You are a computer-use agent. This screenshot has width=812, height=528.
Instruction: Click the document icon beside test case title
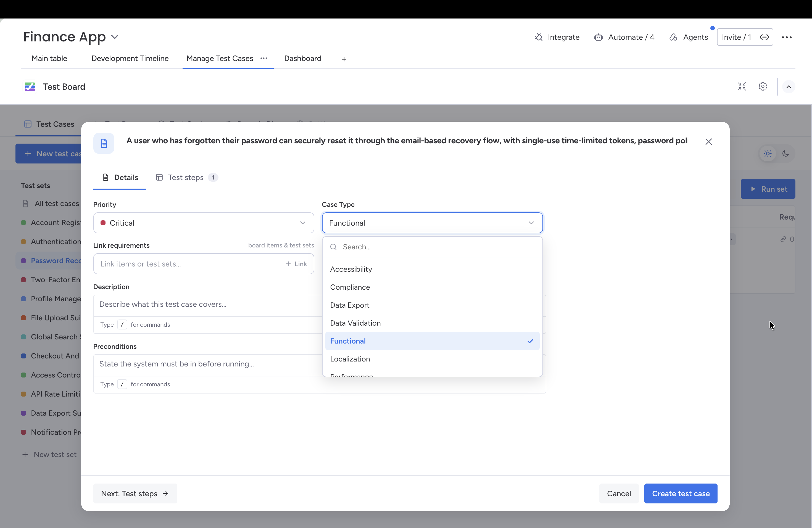click(x=104, y=143)
